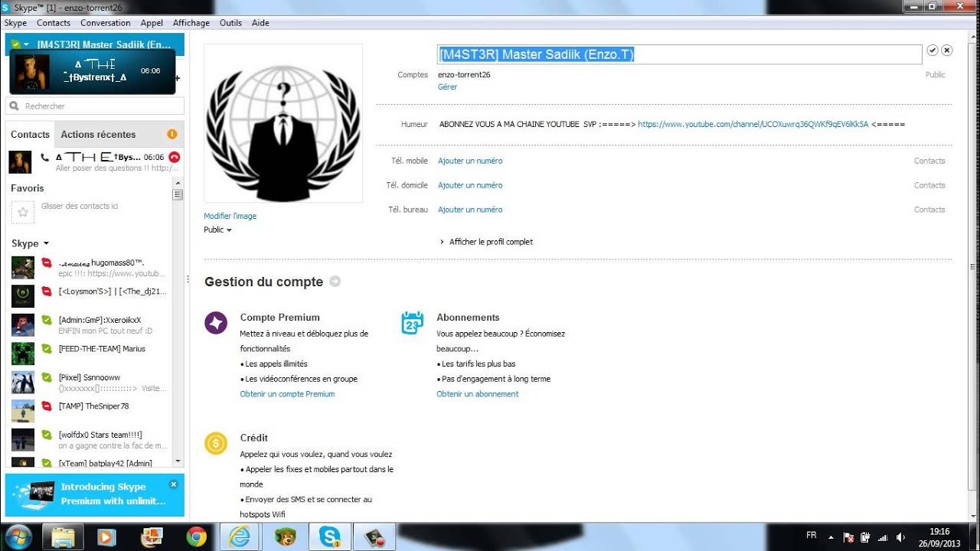Cancel name edit with X icon
Viewport: 980px width, 551px height.
click(947, 50)
